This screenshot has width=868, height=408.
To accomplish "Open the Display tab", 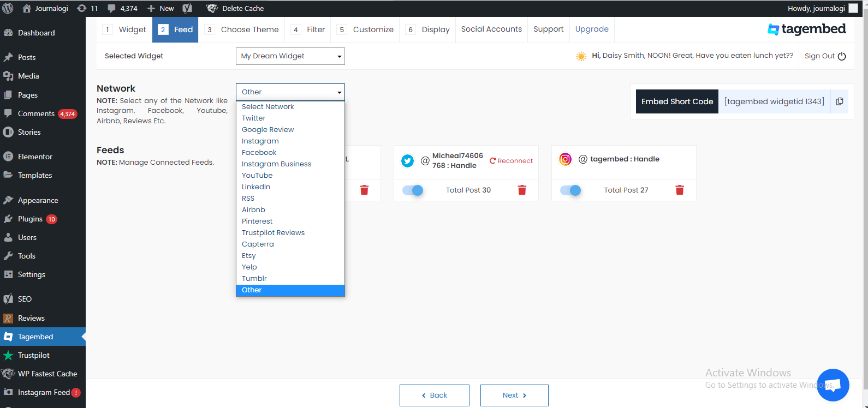I will point(428,29).
